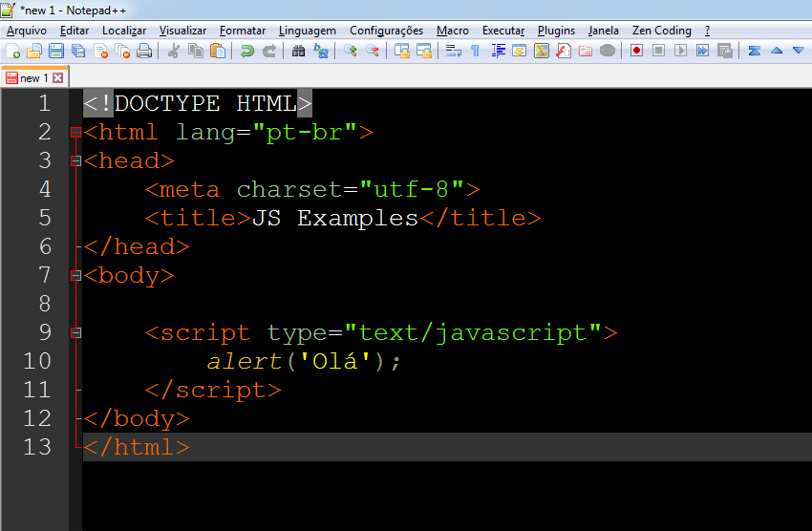
Task: Collapse the html tag fold on line 2
Action: tap(76, 133)
